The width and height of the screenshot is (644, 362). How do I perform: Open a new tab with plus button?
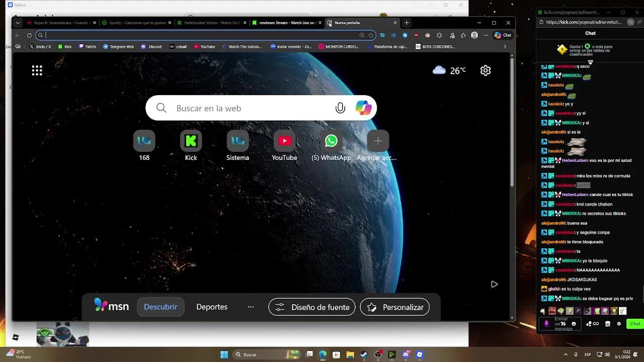pyautogui.click(x=407, y=23)
